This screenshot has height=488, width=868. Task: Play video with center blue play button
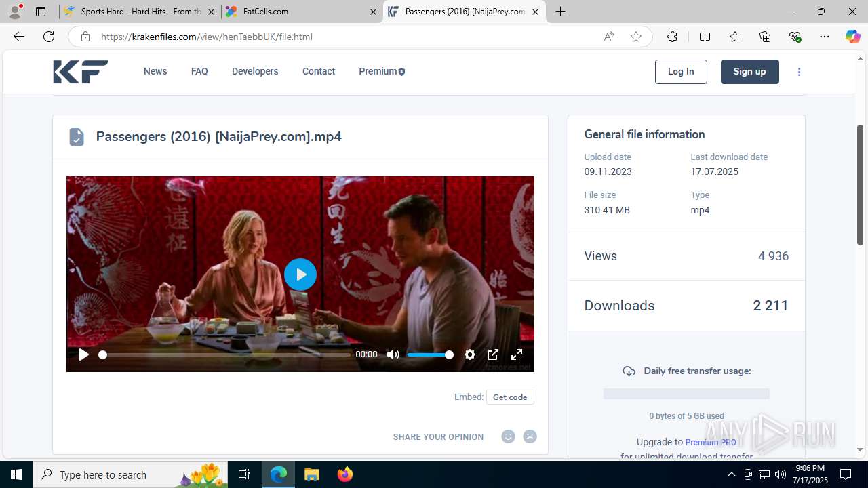(300, 274)
